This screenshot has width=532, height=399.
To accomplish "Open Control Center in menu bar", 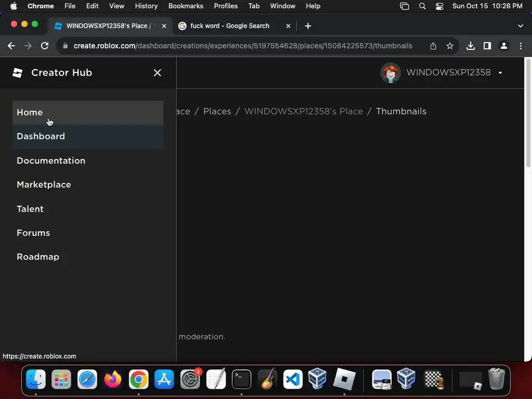I will coord(440,6).
